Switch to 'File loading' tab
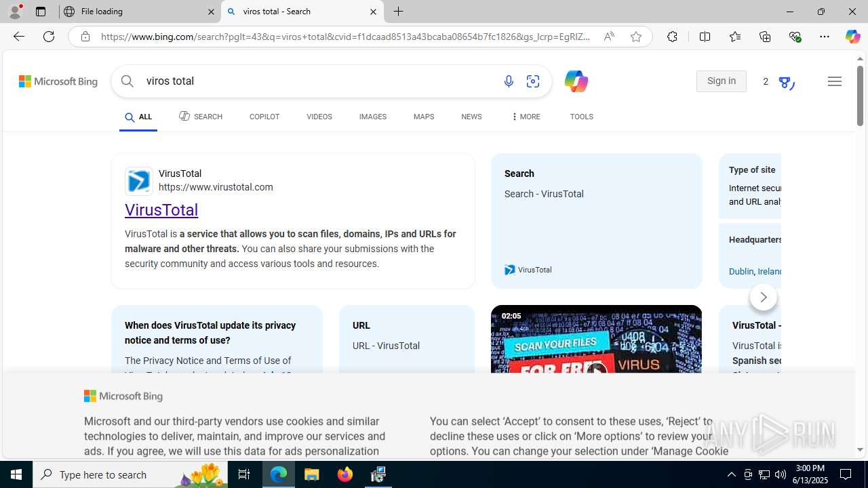This screenshot has height=488, width=868. 140,12
